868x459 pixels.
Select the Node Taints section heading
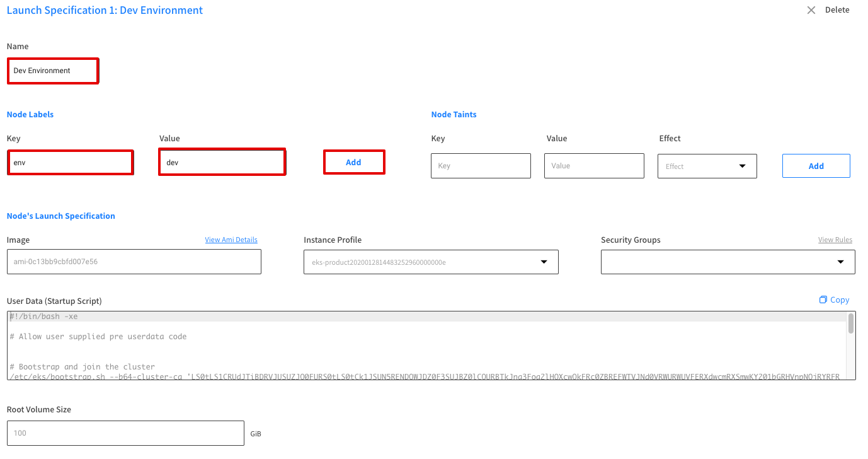pyautogui.click(x=454, y=114)
